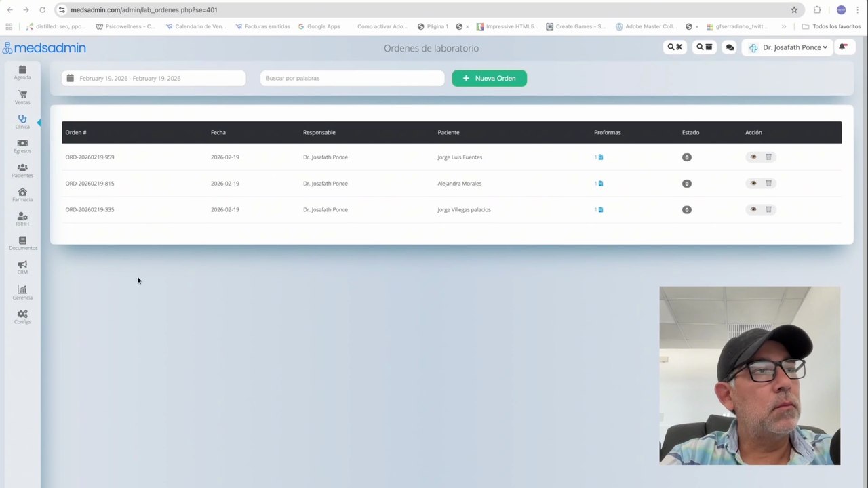
Task: Open the Google Apps bookmark
Action: point(319,26)
